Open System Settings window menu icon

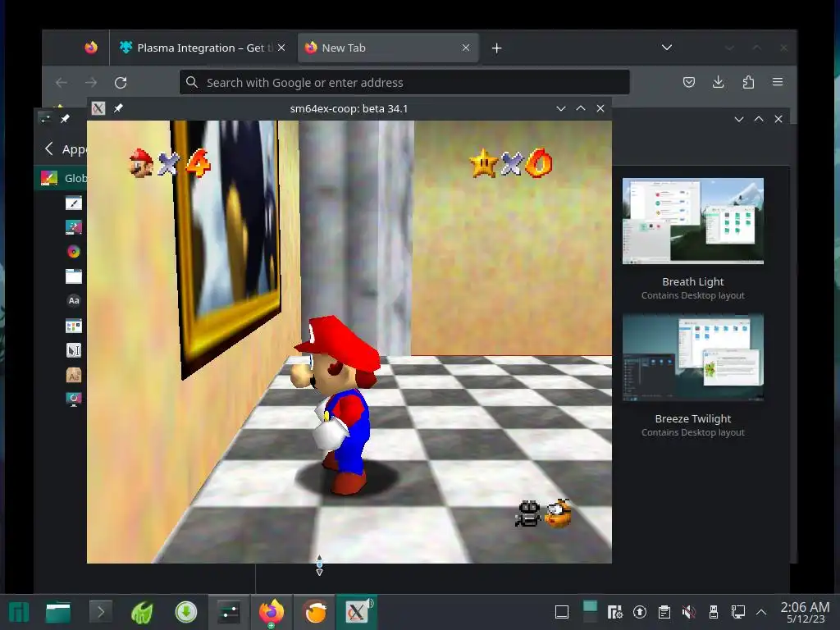pos(46,119)
